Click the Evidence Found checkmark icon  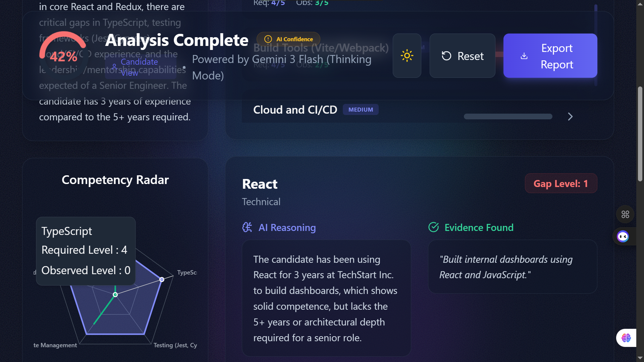(433, 227)
